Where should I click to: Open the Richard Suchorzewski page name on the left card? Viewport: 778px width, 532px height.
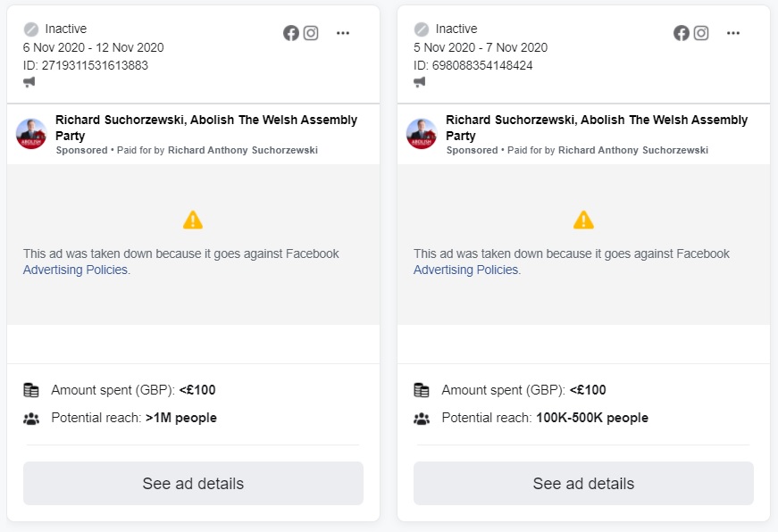206,128
